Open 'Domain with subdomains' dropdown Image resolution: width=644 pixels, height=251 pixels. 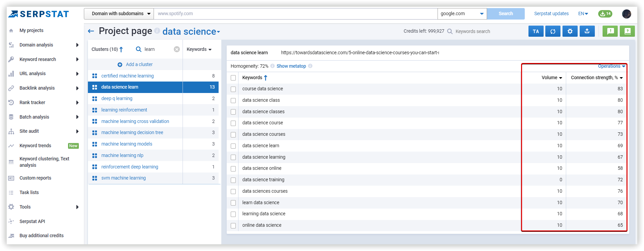click(119, 14)
